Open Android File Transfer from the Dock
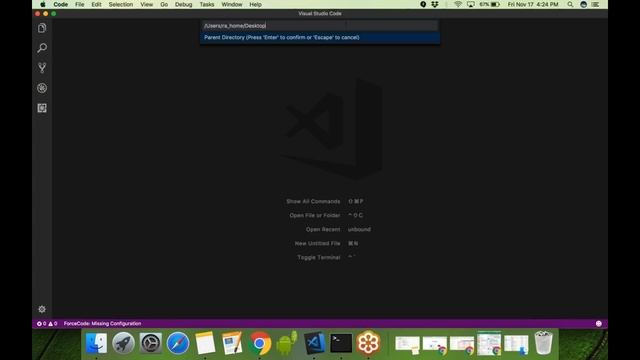Screen dimensions: 640x360 point(287,343)
